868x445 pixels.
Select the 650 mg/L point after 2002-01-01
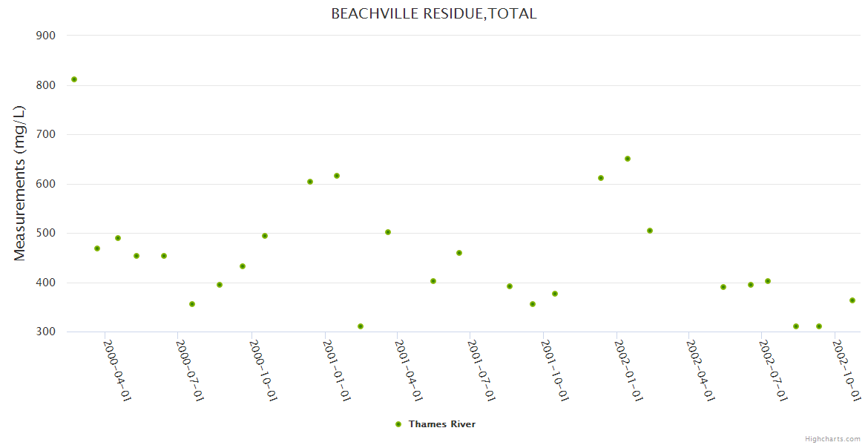pyautogui.click(x=628, y=159)
